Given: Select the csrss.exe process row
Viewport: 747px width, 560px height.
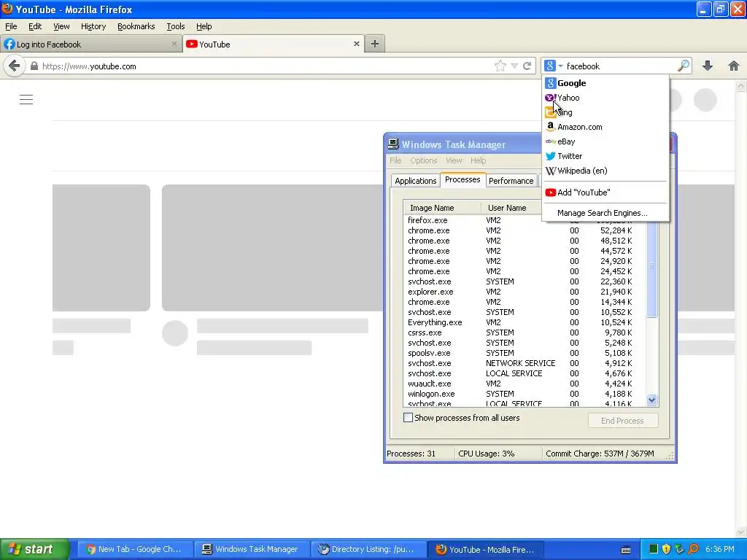Looking at the screenshot, I should click(x=524, y=332).
